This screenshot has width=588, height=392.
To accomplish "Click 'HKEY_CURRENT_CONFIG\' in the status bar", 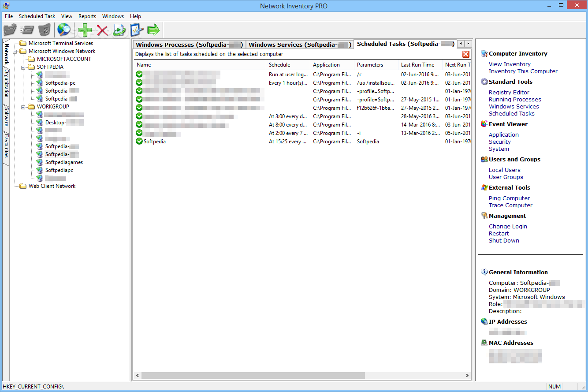I will 33,387.
